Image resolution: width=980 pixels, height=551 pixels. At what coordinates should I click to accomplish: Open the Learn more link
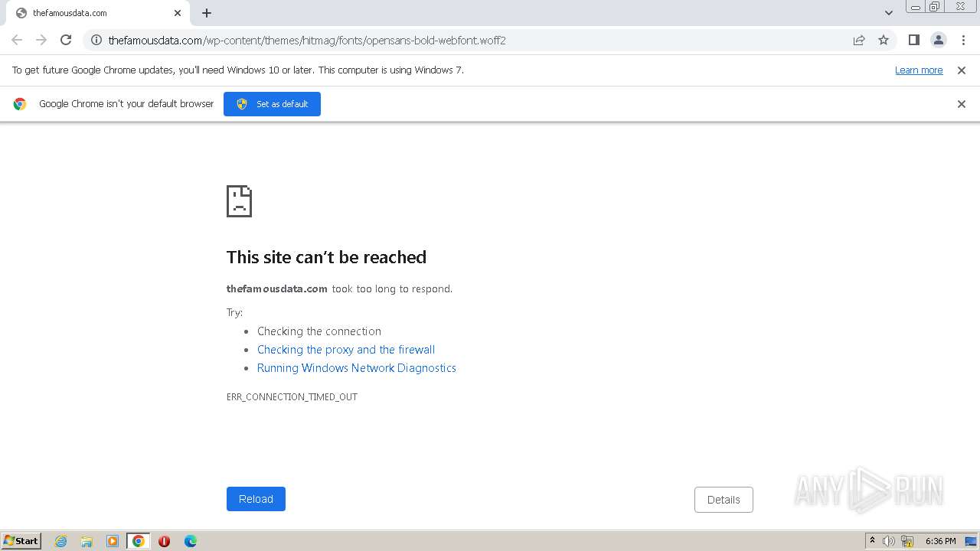[x=919, y=70]
